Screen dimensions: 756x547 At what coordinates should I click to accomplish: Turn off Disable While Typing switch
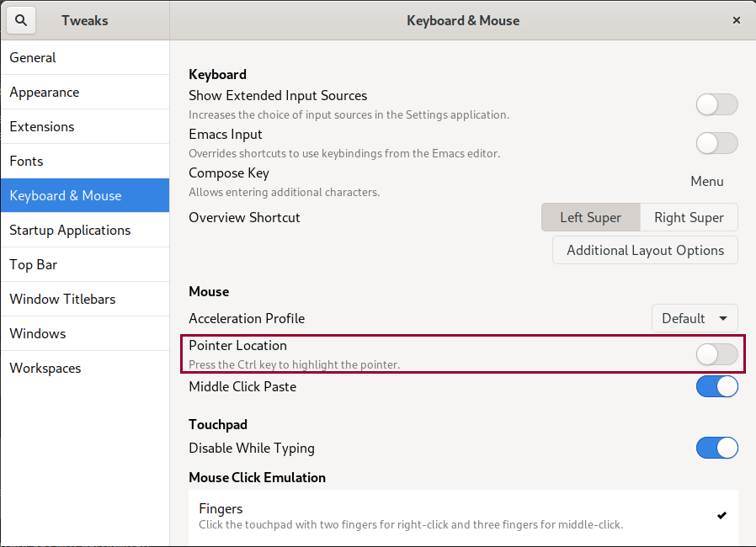click(x=716, y=448)
